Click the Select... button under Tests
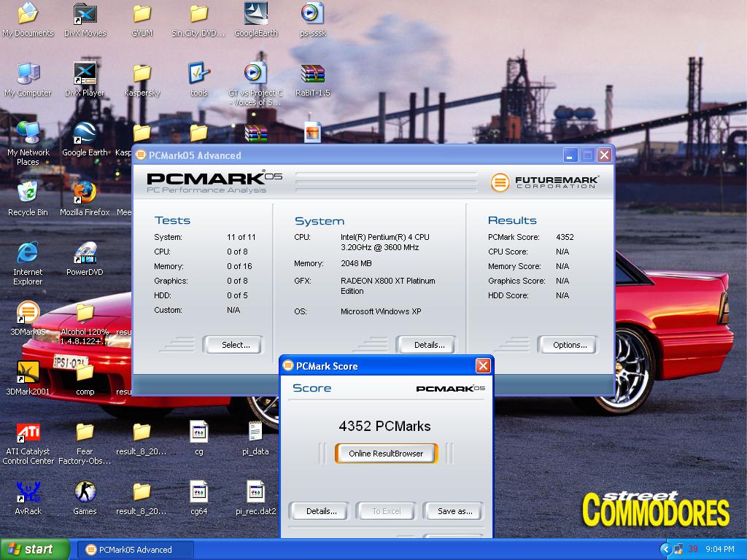Image resolution: width=747 pixels, height=560 pixels. [232, 345]
